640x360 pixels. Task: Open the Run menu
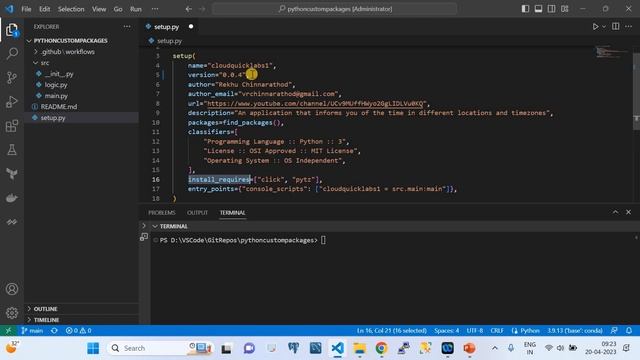click(x=136, y=9)
